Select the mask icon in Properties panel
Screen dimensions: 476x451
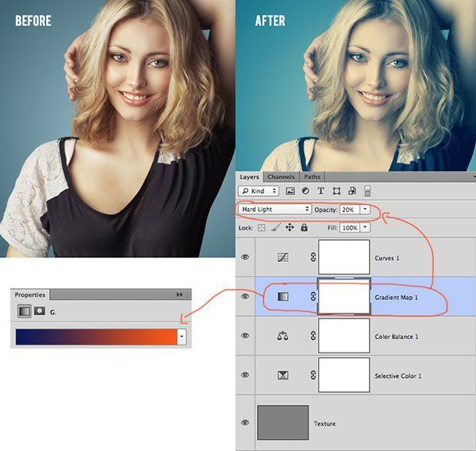coord(40,311)
